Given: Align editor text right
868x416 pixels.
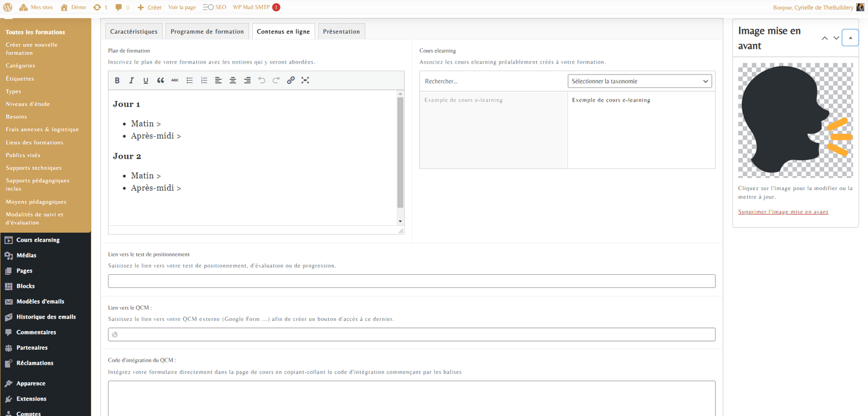Looking at the screenshot, I should coord(247,80).
